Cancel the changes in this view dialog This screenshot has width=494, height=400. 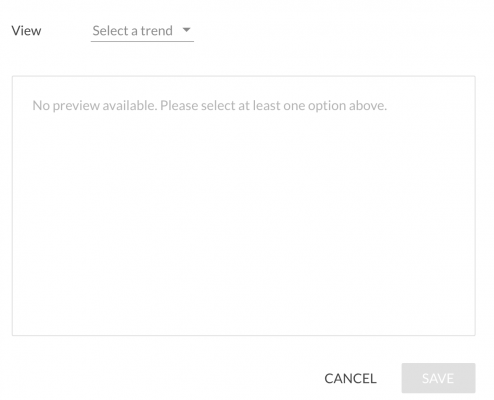point(350,378)
